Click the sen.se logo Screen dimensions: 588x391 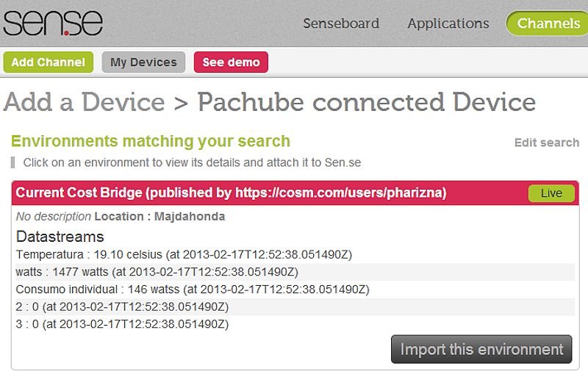pyautogui.click(x=53, y=23)
